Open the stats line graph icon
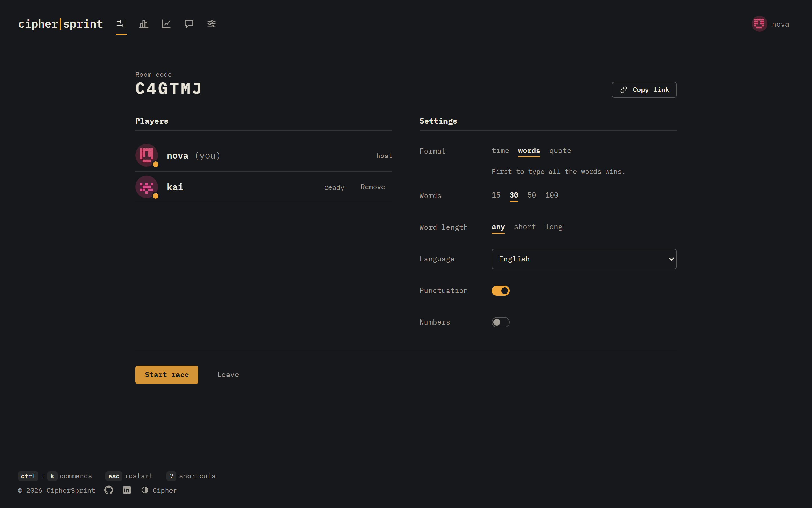 click(x=166, y=24)
